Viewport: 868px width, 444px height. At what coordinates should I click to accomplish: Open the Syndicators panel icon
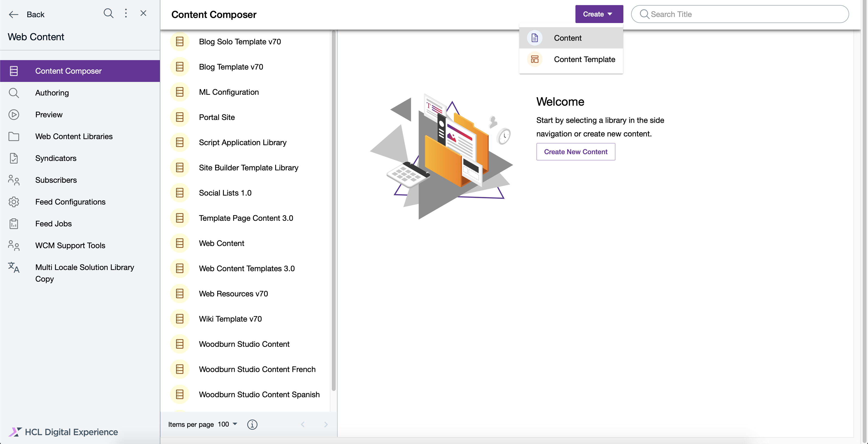[14, 158]
